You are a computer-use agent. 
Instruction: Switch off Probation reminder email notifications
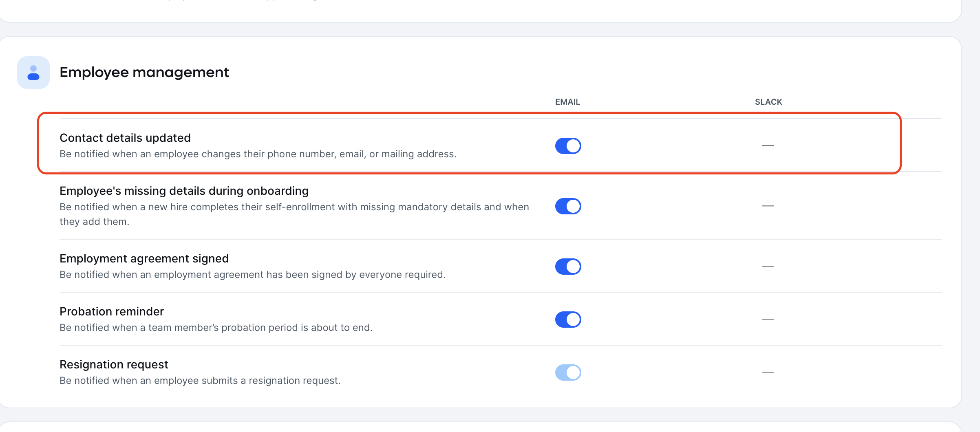(568, 320)
